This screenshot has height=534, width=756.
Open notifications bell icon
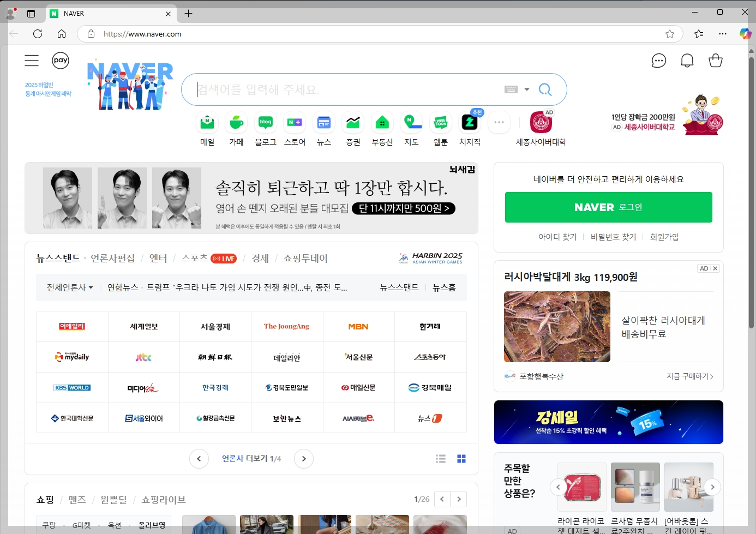pos(687,61)
